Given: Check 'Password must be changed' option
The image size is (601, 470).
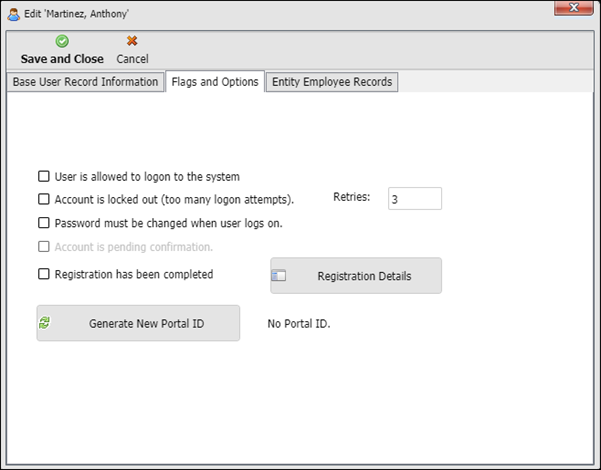Looking at the screenshot, I should [44, 223].
